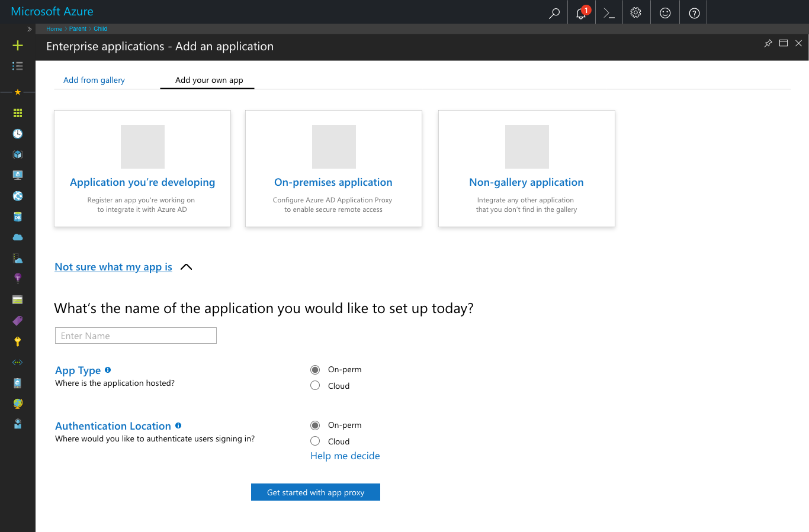The width and height of the screenshot is (809, 532).
Task: Open the green credit card billing icon
Action: click(18, 300)
